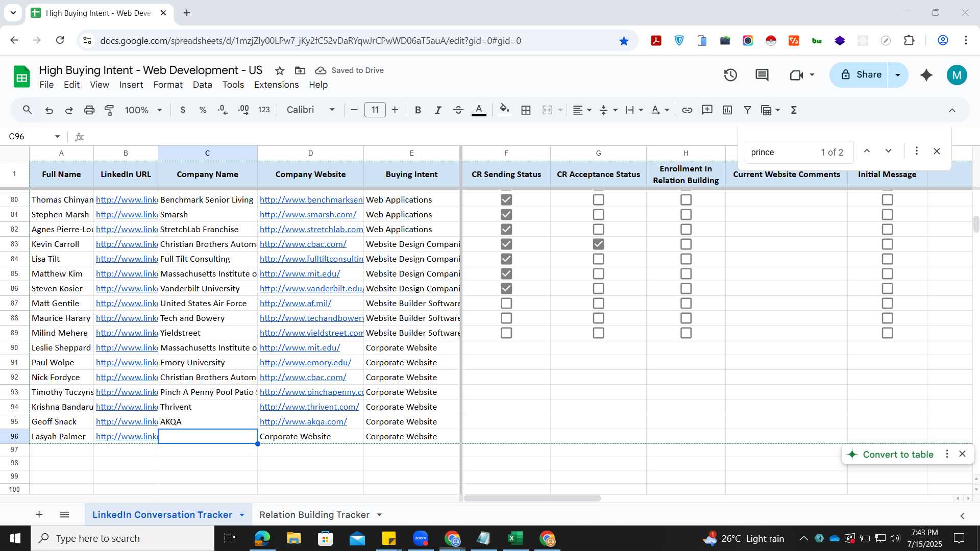The height and width of the screenshot is (551, 980).
Task: Open the cell name box dropdown
Action: click(57, 137)
